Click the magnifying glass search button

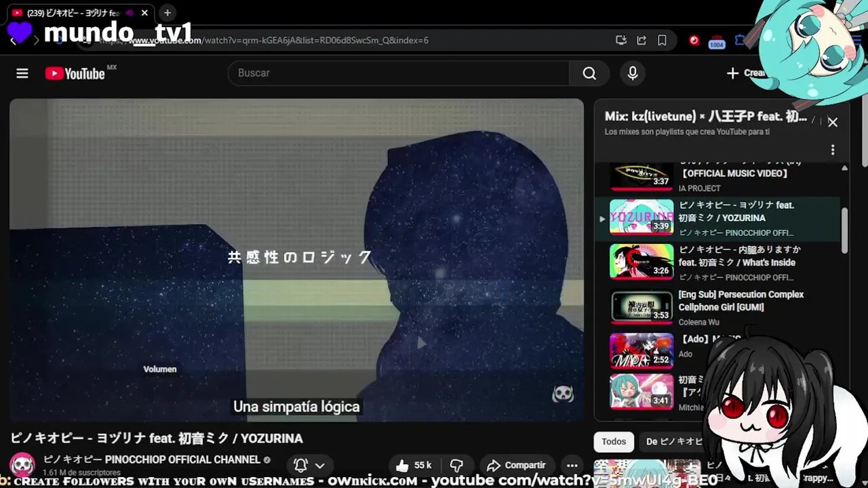[x=589, y=73]
